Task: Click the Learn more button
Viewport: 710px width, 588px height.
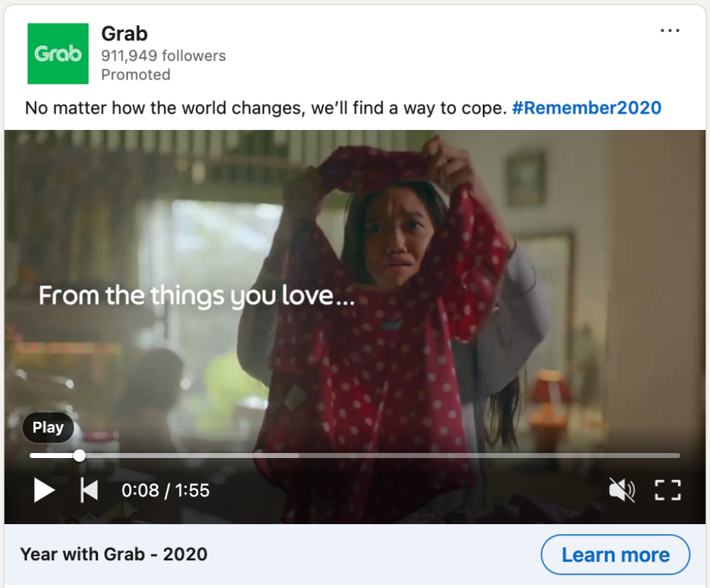Action: pyautogui.click(x=615, y=555)
